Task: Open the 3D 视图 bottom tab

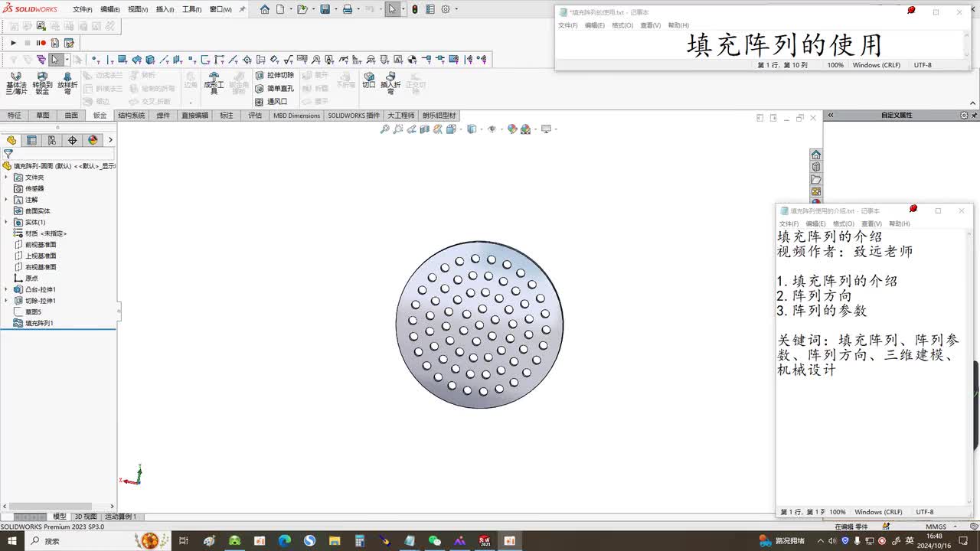Action: click(x=86, y=517)
